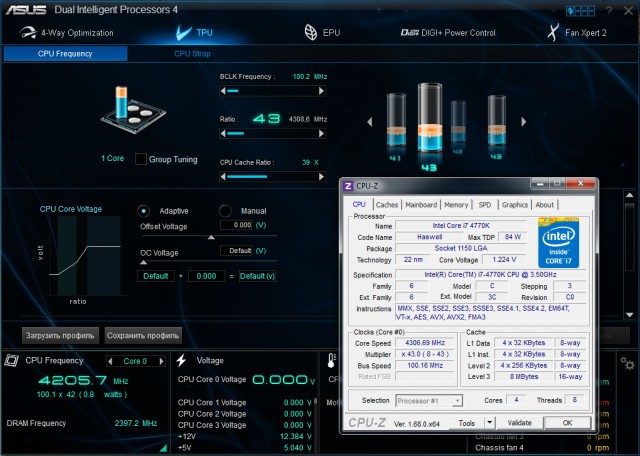Click the Fan Xpert fan blade icon
640x456 pixels.
point(553,33)
